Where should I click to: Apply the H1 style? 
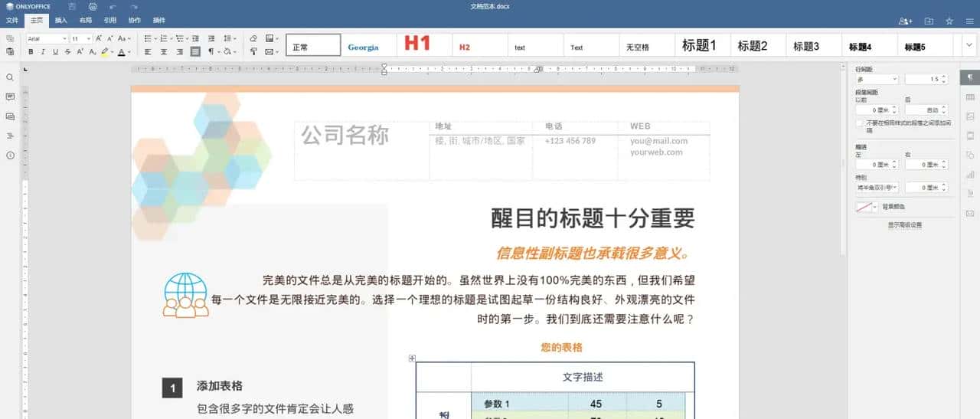click(424, 44)
